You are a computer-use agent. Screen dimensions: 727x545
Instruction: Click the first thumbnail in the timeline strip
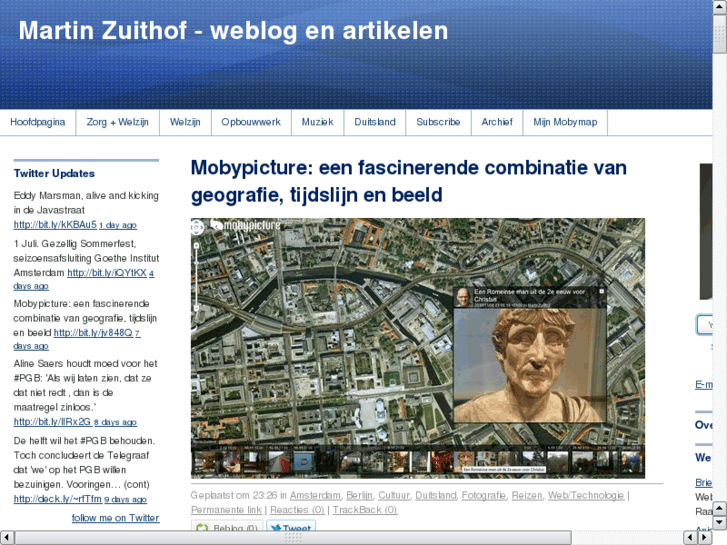204,462
